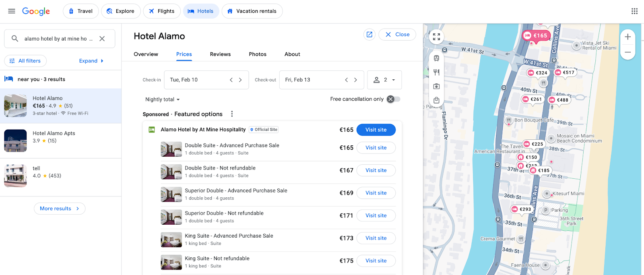Image resolution: width=644 pixels, height=275 pixels.
Task: Show transit stations on the map
Action: point(436,58)
